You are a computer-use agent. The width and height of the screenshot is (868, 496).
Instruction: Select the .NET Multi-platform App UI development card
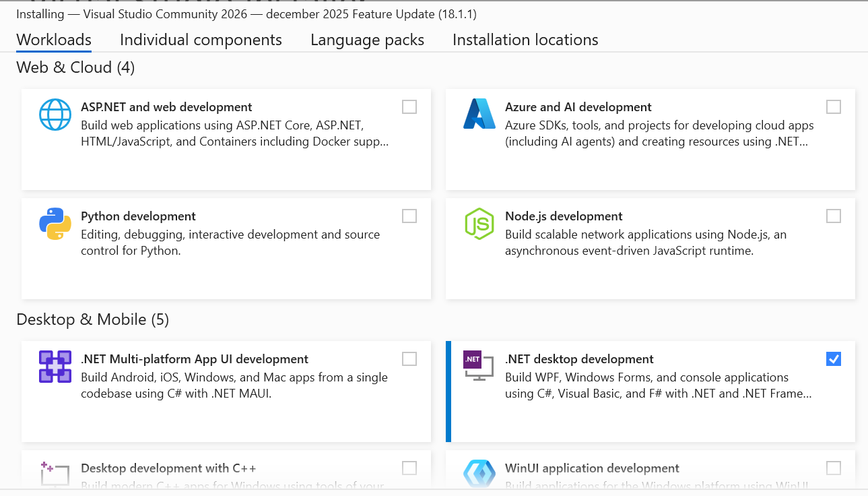pos(226,392)
